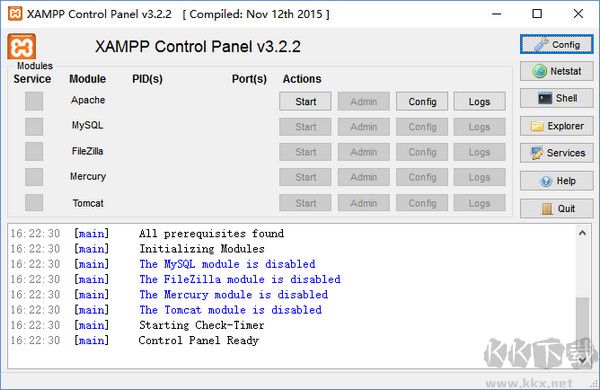Click the FileZilla Start button
The width and height of the screenshot is (600, 390).
[305, 152]
